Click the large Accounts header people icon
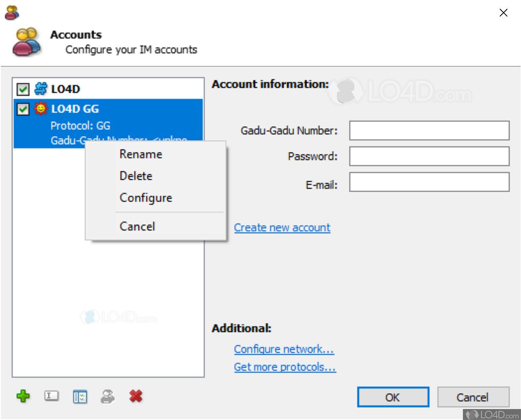 click(26, 42)
